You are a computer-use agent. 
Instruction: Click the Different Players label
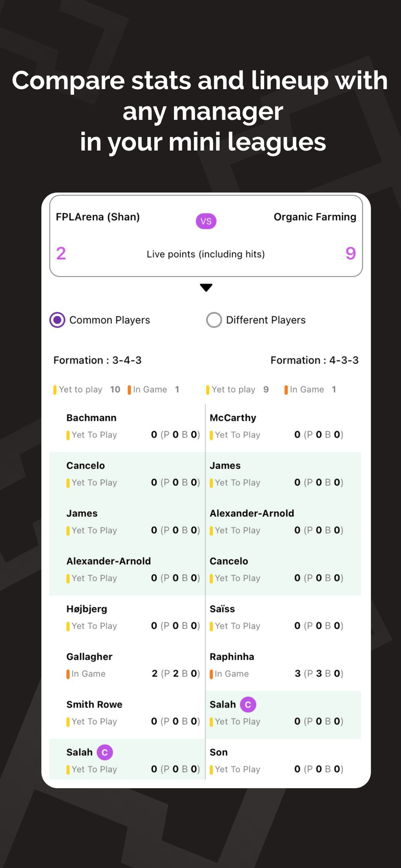tap(266, 320)
